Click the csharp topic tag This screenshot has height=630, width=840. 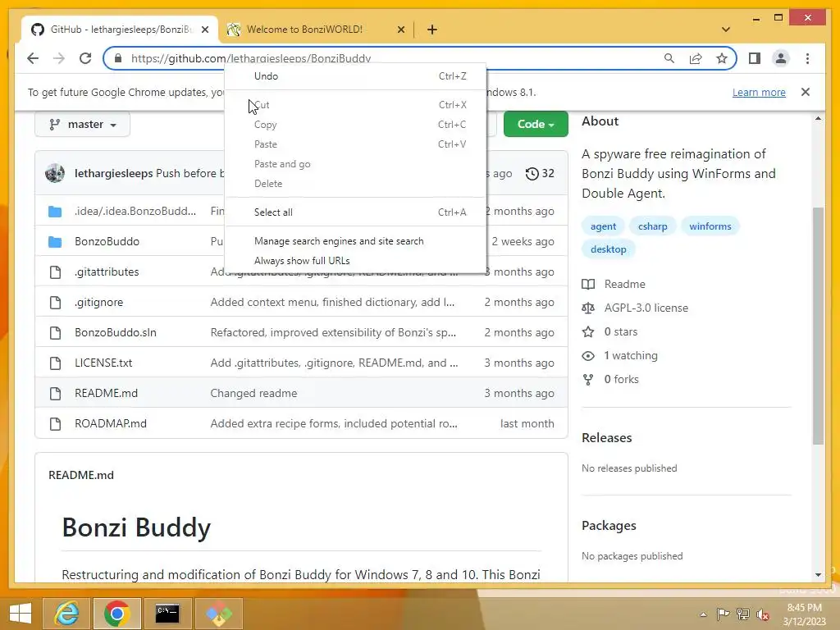(652, 226)
